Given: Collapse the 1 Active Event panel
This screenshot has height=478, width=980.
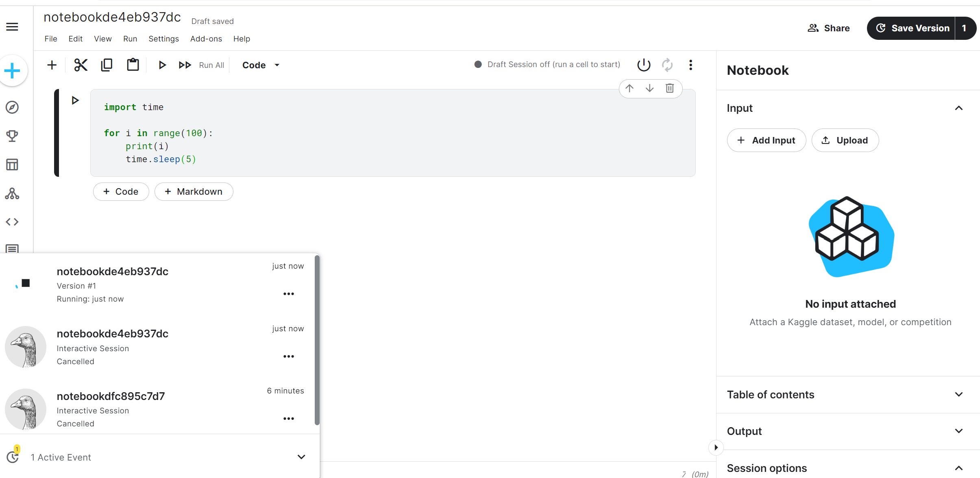Looking at the screenshot, I should [301, 457].
